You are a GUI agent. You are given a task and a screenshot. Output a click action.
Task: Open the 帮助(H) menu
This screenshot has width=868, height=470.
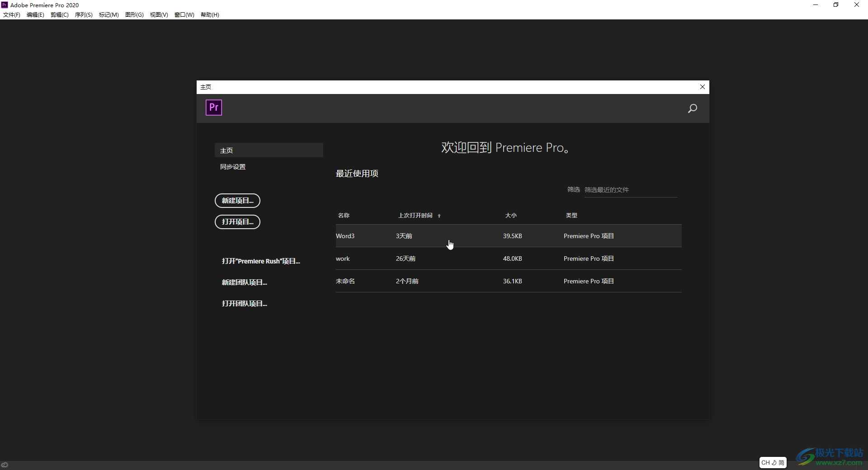(x=210, y=15)
